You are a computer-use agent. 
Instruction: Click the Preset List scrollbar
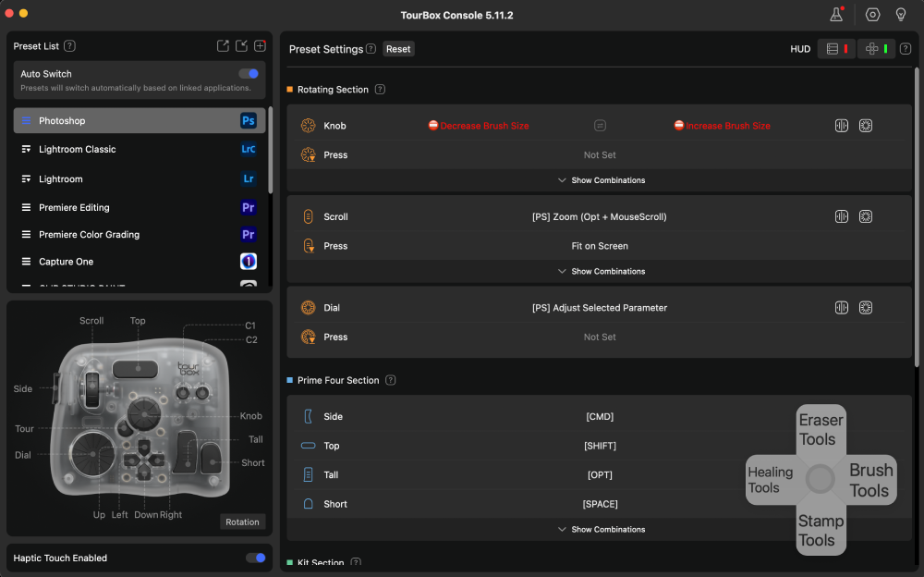[x=271, y=151]
